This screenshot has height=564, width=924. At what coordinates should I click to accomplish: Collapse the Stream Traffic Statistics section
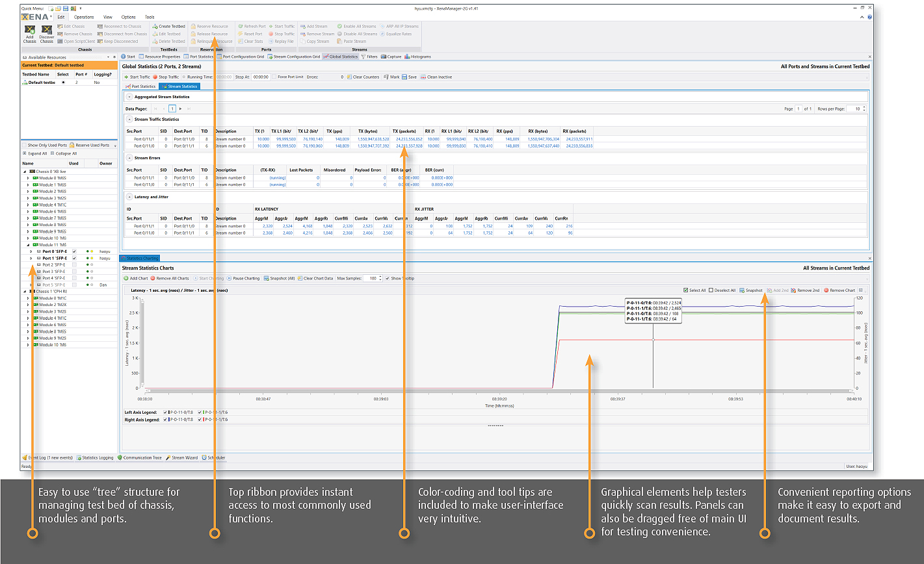click(x=129, y=119)
